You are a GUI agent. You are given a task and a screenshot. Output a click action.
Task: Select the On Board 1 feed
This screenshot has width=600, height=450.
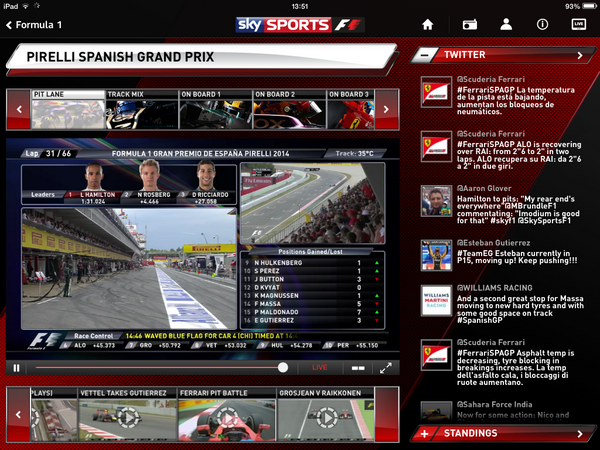[216, 109]
